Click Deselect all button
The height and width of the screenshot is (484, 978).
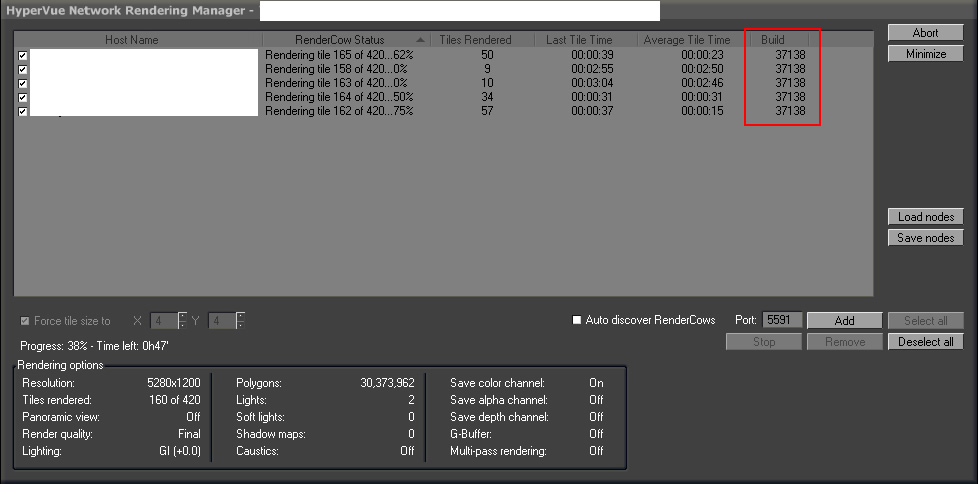(x=926, y=342)
